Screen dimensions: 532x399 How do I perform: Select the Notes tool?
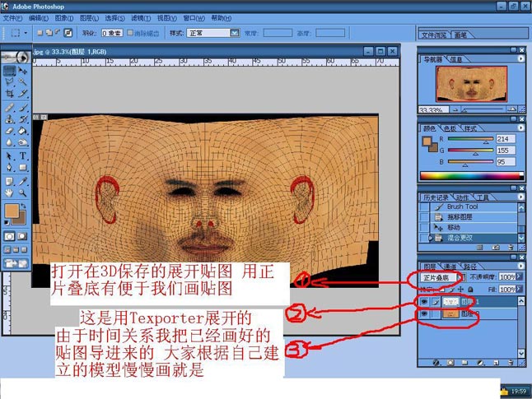pos(10,182)
